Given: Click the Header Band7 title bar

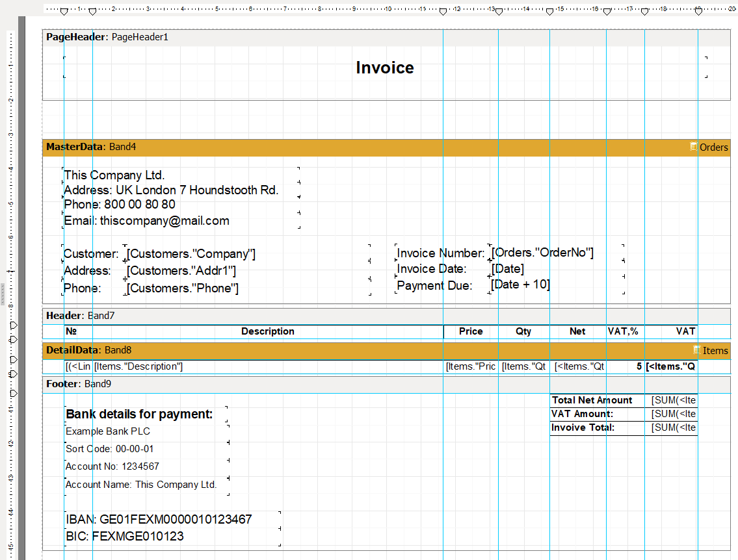Looking at the screenshot, I should (386, 316).
